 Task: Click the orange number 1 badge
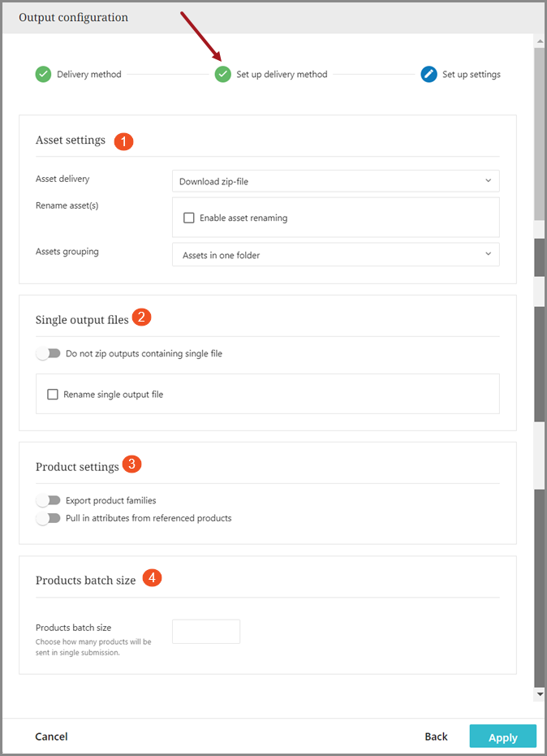pyautogui.click(x=123, y=140)
